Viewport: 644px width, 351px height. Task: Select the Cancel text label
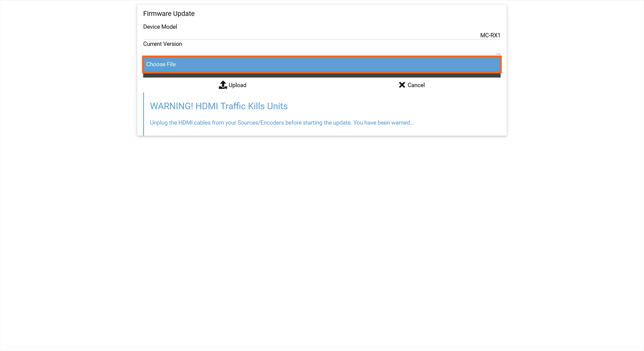pos(416,85)
